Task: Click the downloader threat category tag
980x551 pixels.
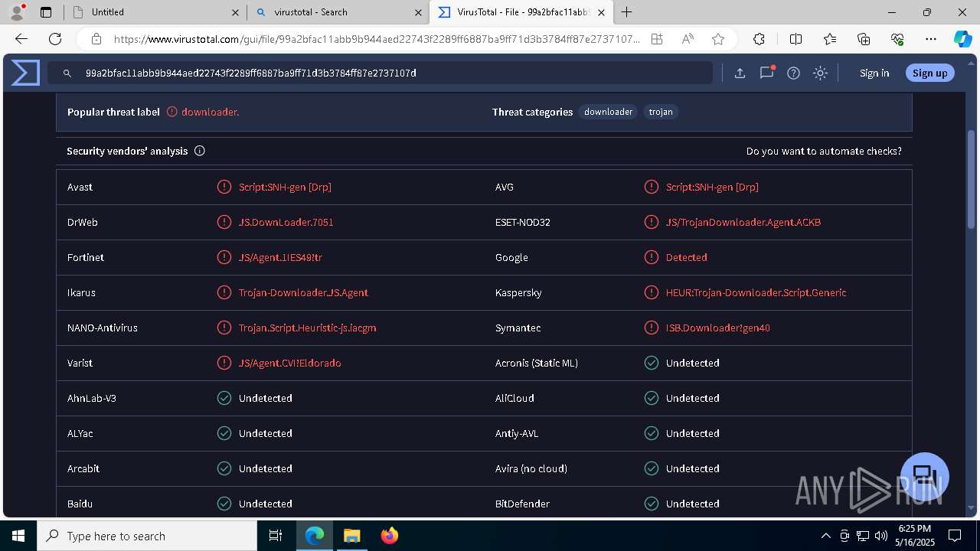Action: [x=608, y=112]
